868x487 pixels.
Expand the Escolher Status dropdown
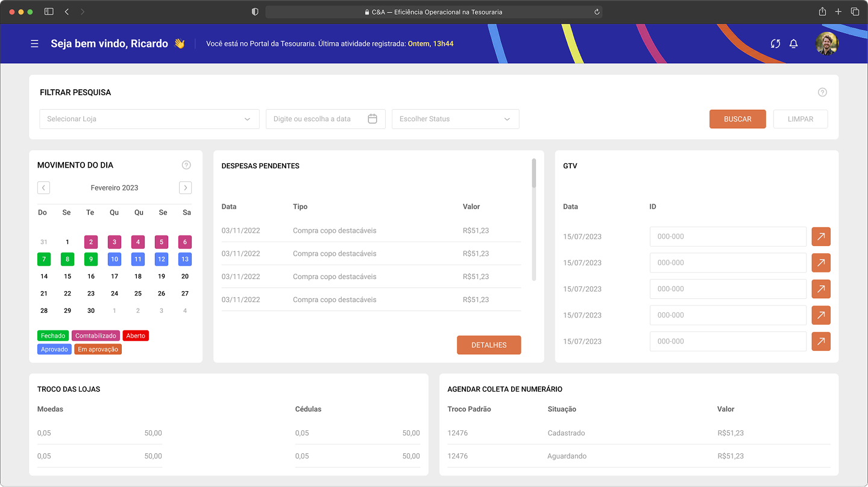pos(455,119)
